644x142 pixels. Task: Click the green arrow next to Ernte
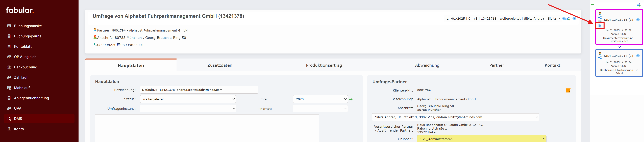[351, 99]
